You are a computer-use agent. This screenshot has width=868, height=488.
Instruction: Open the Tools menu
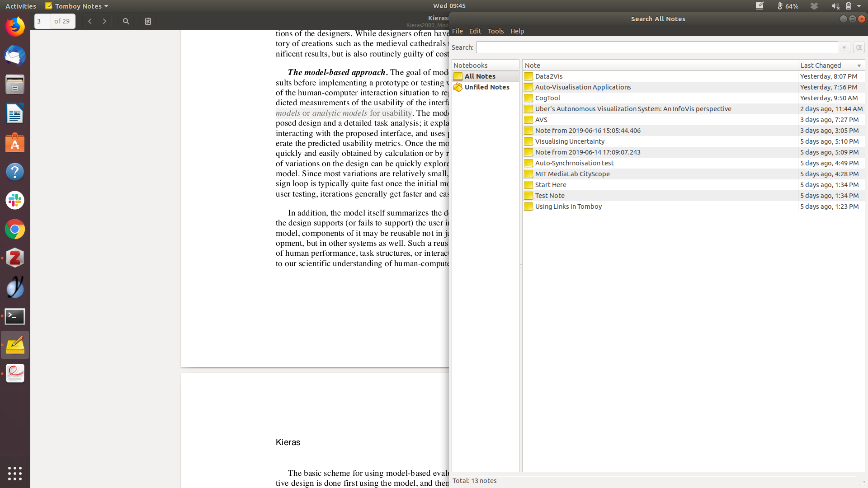pos(495,31)
